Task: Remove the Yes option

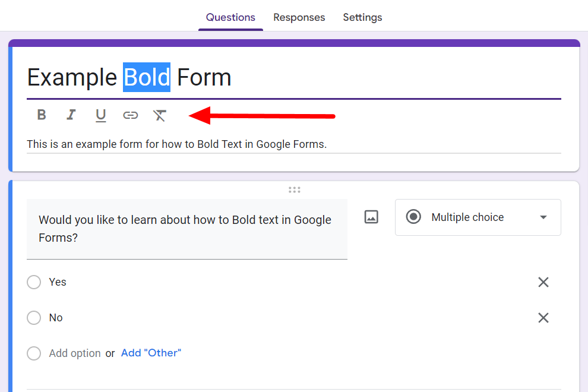Action: click(x=543, y=282)
